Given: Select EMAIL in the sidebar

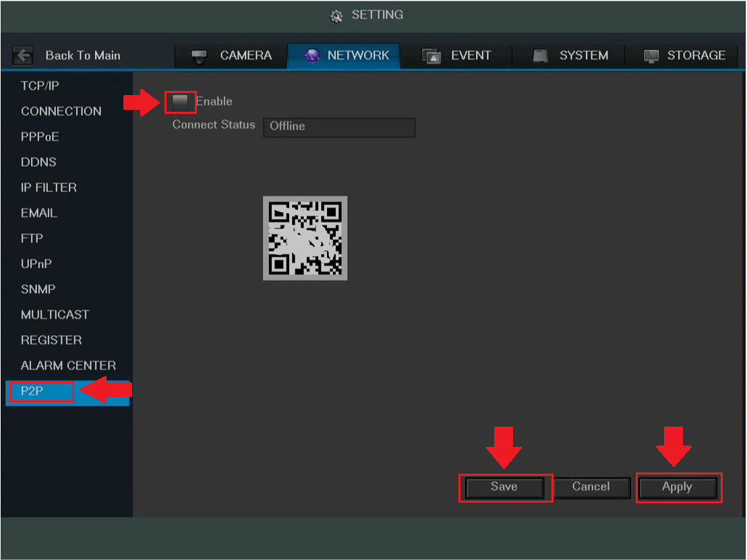Looking at the screenshot, I should [38, 212].
